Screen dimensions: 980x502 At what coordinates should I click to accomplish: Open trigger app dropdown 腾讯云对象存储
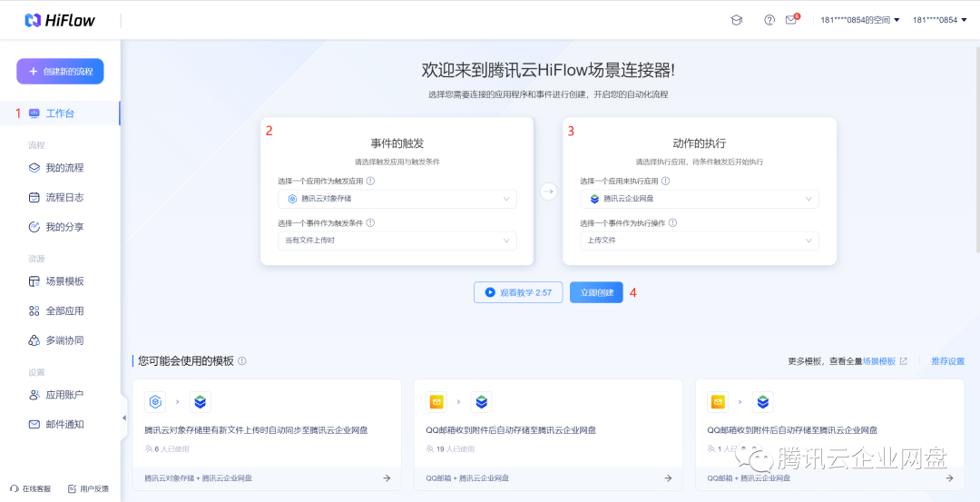coord(397,199)
